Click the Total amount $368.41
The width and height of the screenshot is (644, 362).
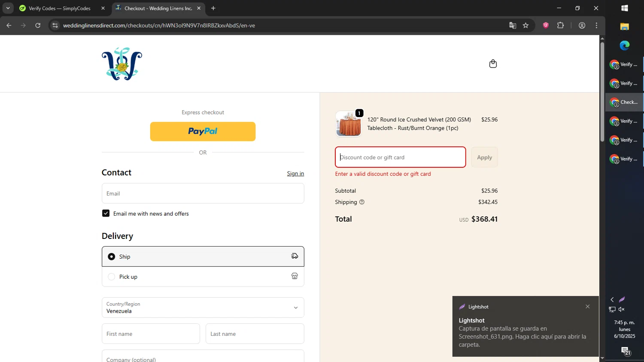pos(484,219)
